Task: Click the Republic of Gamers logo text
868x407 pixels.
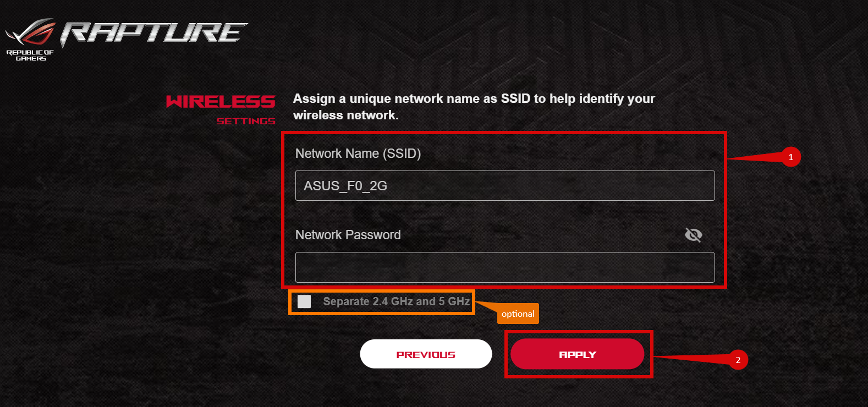Action: coord(30,54)
